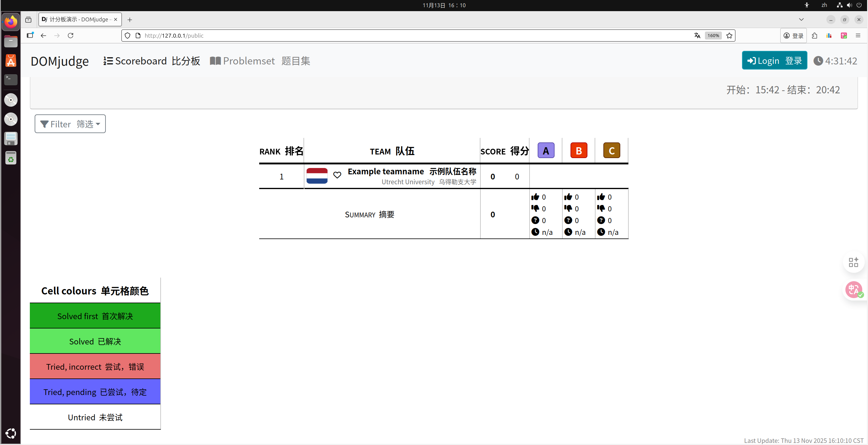
Task: Click the heart favorite icon beside Example teamname
Action: (337, 175)
